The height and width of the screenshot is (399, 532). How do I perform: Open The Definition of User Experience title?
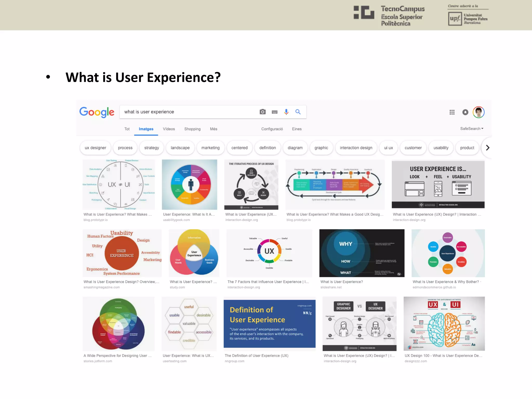(256, 356)
